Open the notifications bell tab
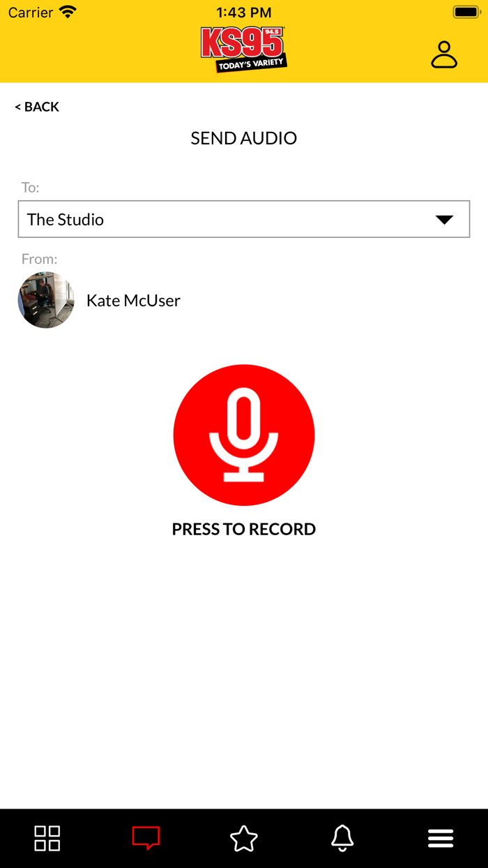The image size is (488, 868). [x=342, y=838]
